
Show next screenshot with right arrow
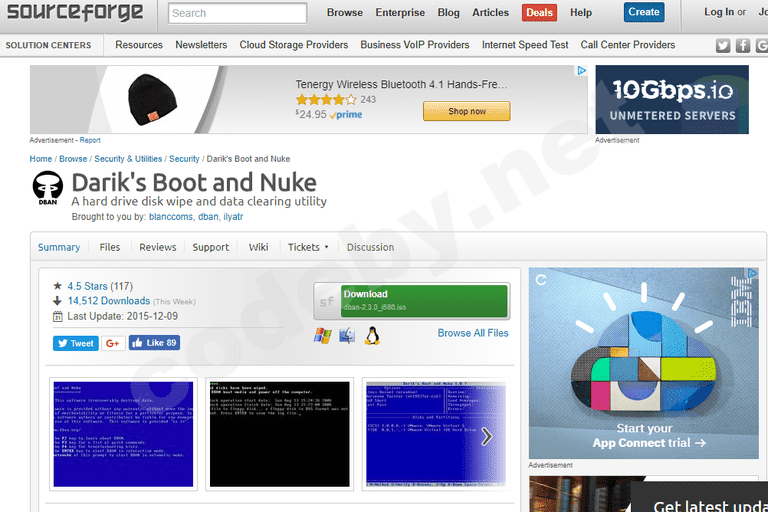click(486, 436)
